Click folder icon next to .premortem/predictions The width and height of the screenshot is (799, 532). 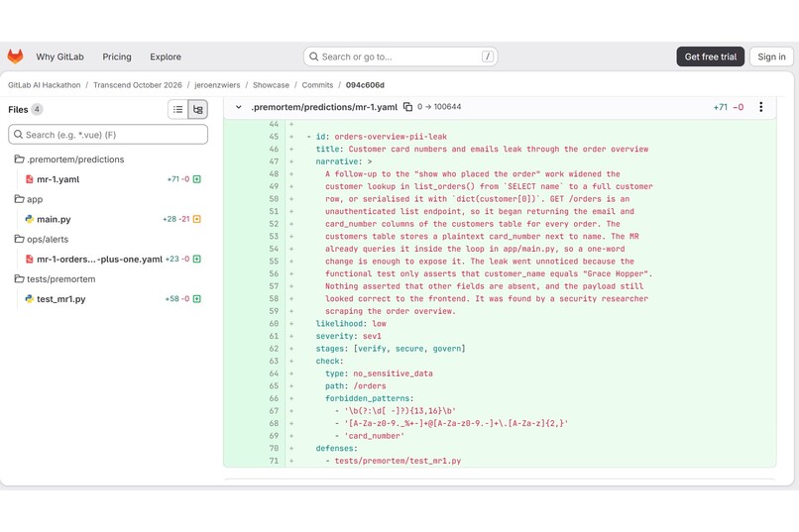point(20,160)
